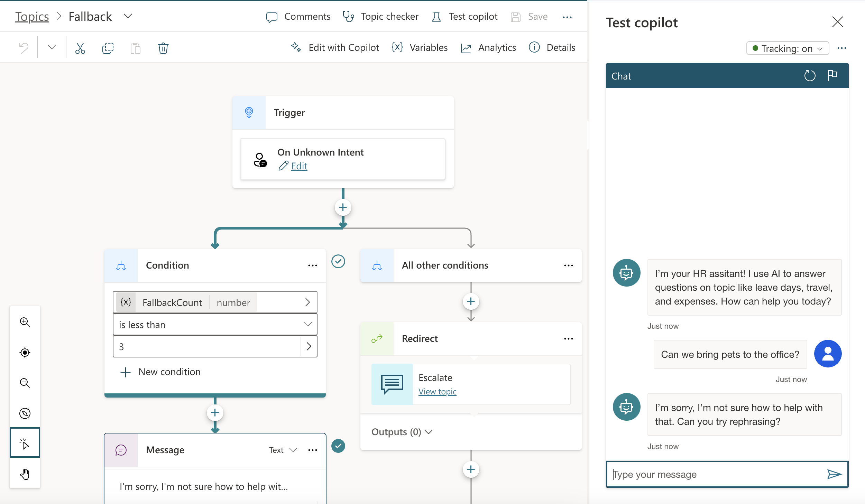This screenshot has width=865, height=504.
Task: Open Edit with Copilot panel
Action: pyautogui.click(x=334, y=47)
